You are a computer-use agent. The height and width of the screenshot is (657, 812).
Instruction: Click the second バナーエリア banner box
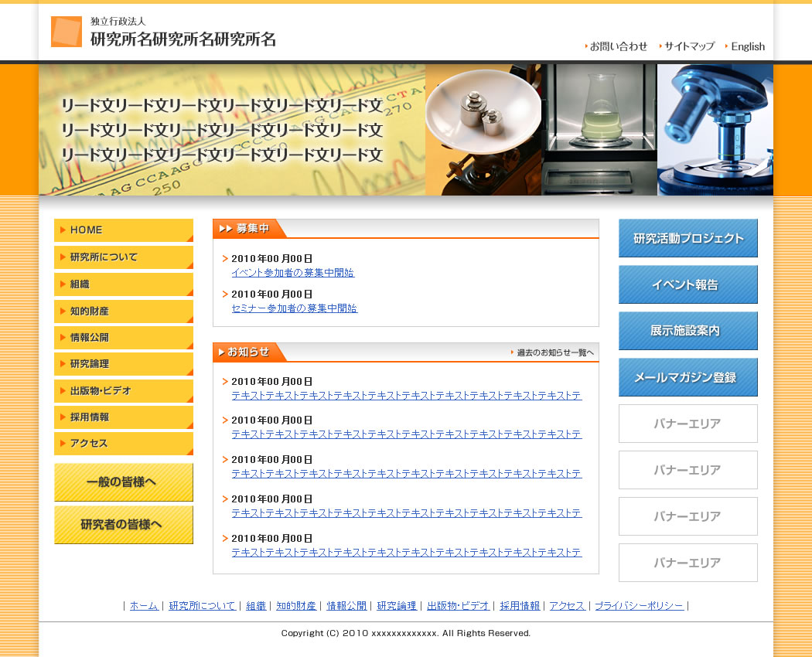click(x=688, y=470)
